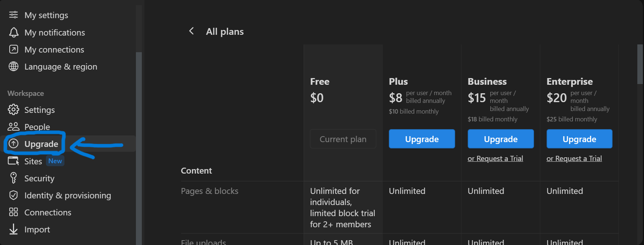The height and width of the screenshot is (245, 644).
Task: Open workspace Settings via the gear icon
Action: click(x=13, y=110)
